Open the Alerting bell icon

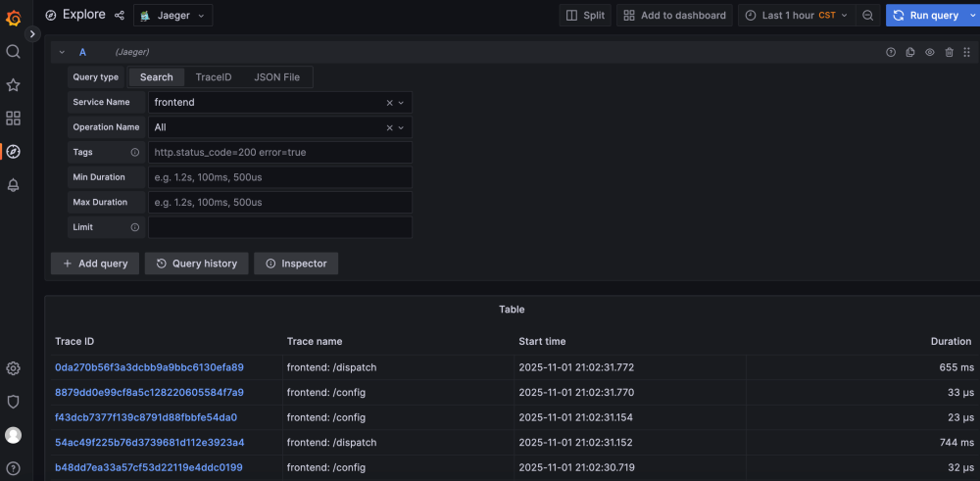coord(13,185)
